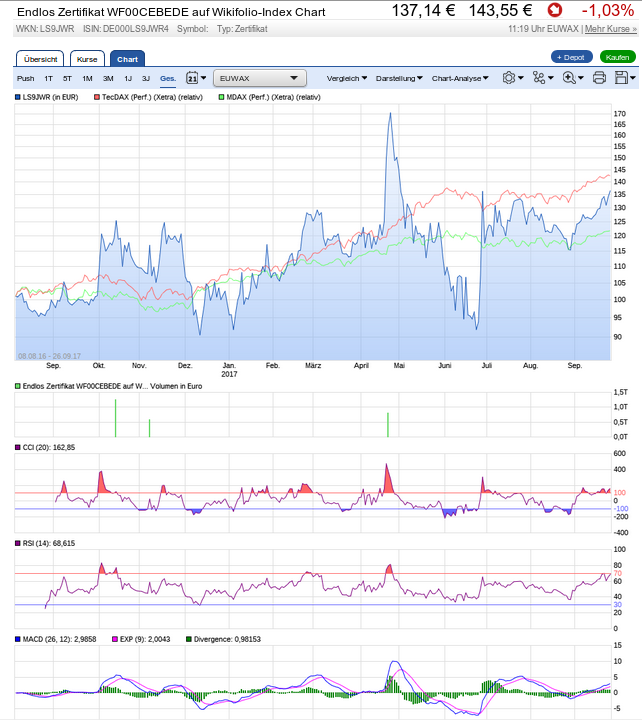
Task: Toggle the MDAX comparison legend marker
Action: click(222, 97)
